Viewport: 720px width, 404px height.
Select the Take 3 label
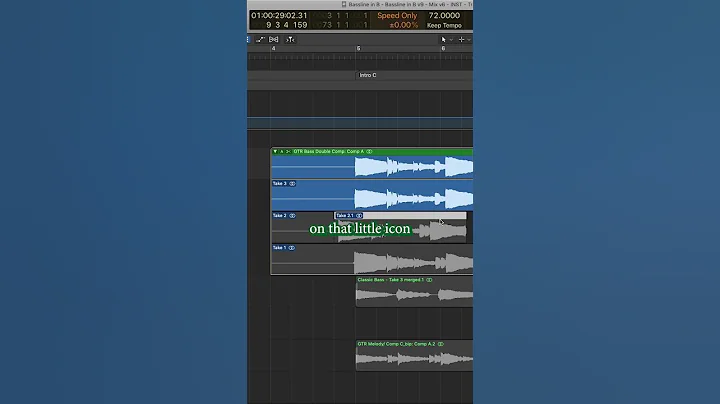280,184
